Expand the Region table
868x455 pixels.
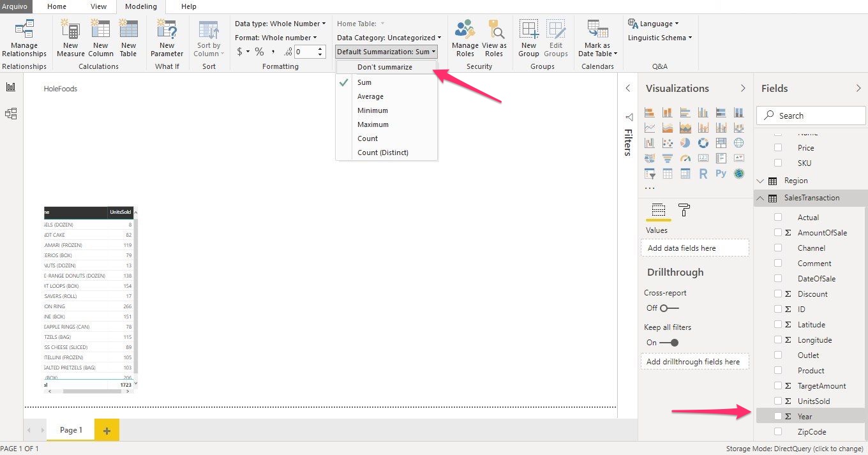[x=760, y=181]
